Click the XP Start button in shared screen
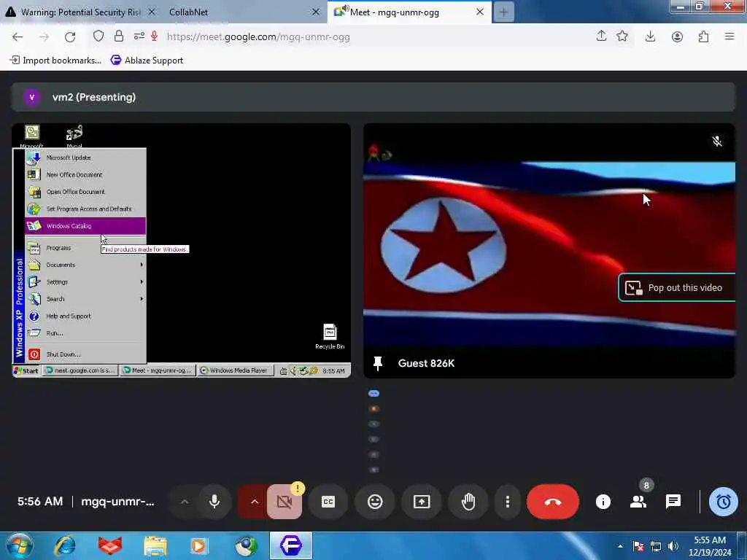747x560 pixels. [27, 370]
